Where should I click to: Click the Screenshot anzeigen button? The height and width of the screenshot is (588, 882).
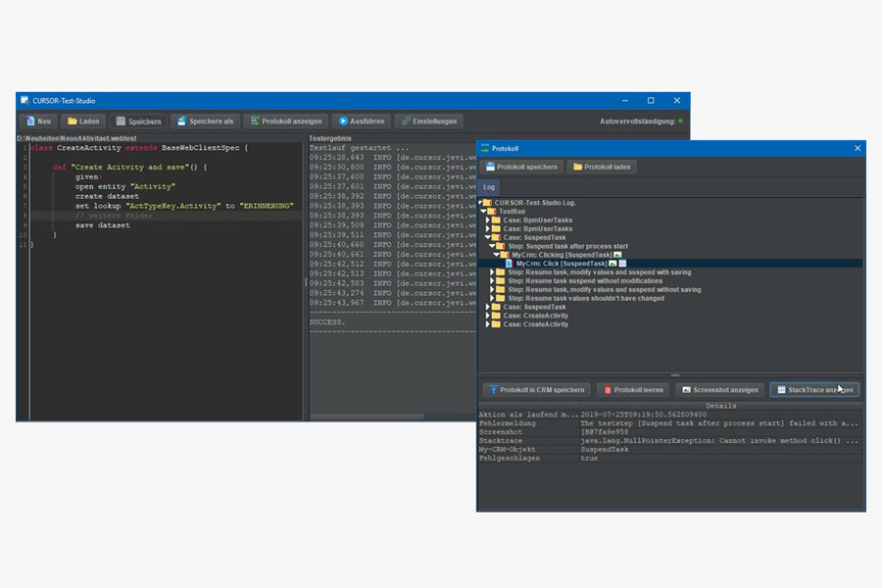coord(719,389)
